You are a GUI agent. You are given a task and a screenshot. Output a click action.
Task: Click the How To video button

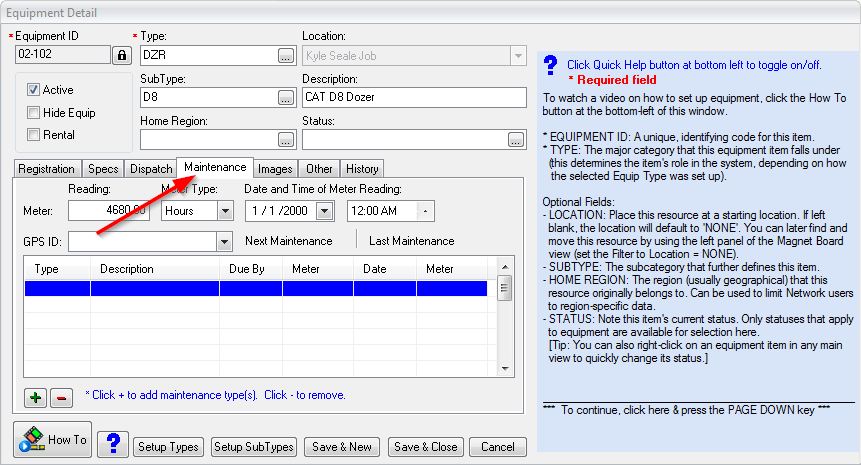click(x=53, y=440)
